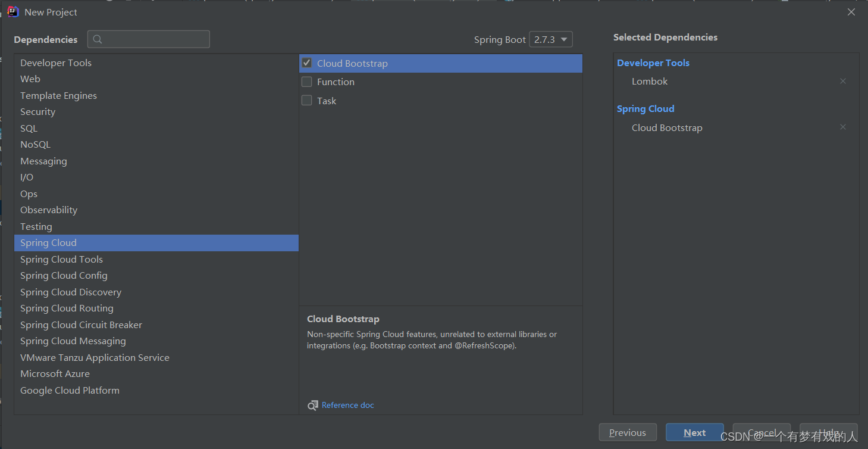Click the Cancel button
868x449 pixels.
pyautogui.click(x=762, y=432)
